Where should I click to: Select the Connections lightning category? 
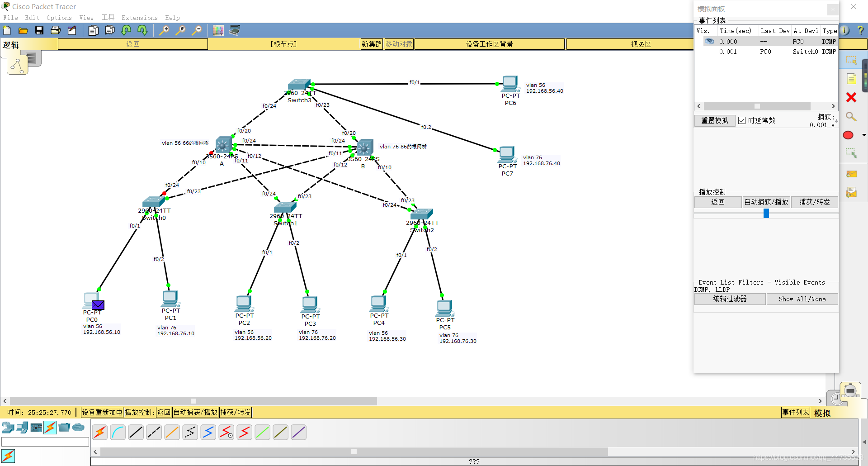[50, 427]
